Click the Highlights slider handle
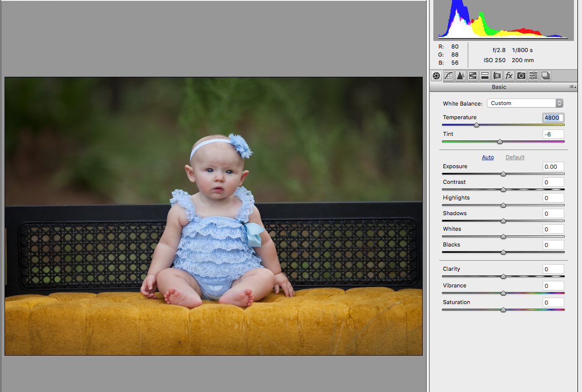The image size is (582, 392). [503, 205]
